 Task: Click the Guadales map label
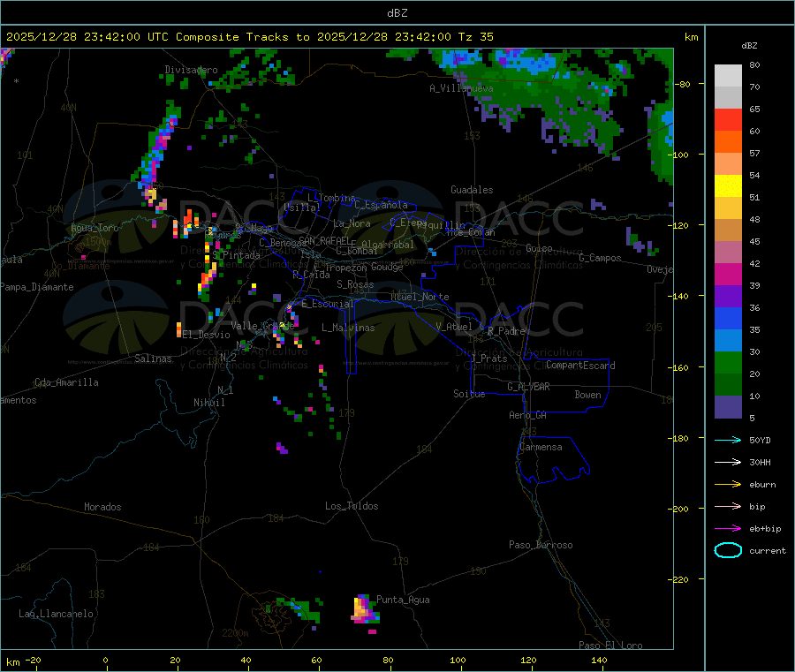[x=472, y=190]
